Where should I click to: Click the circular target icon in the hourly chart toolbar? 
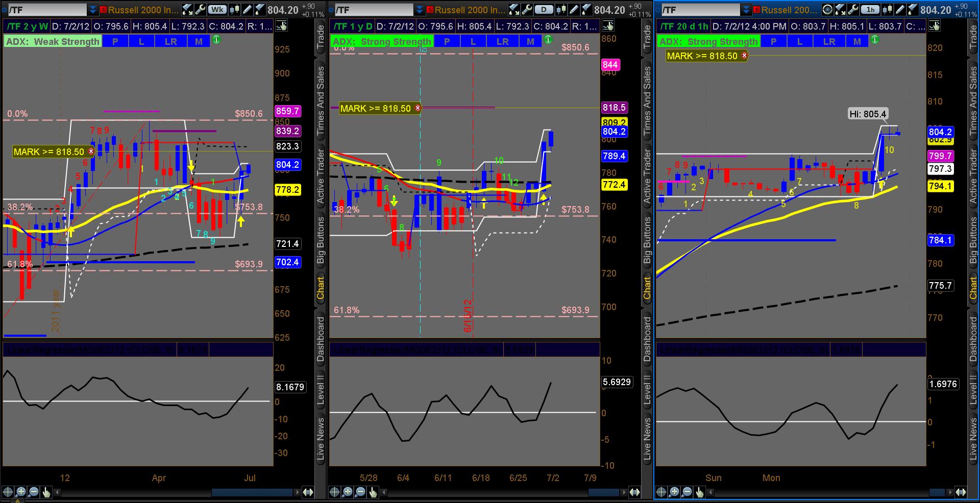pos(828,10)
